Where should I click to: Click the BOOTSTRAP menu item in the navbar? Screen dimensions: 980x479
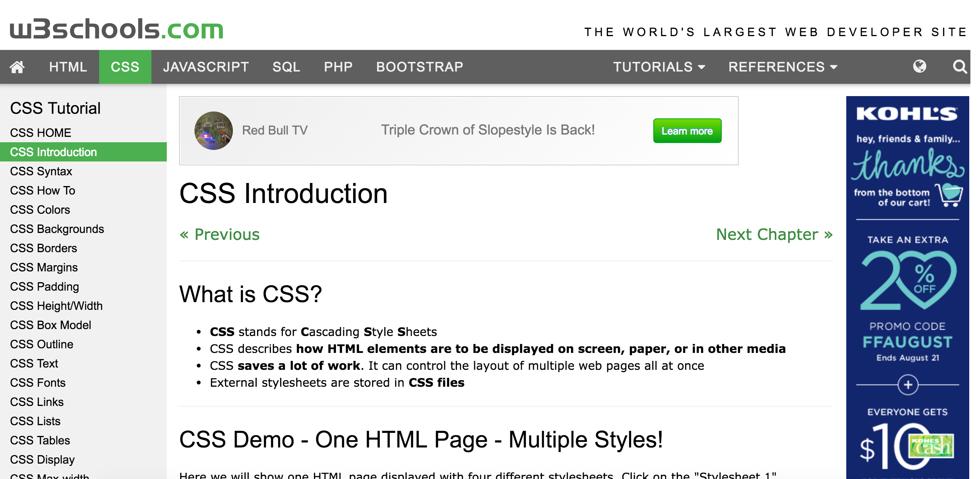(420, 66)
